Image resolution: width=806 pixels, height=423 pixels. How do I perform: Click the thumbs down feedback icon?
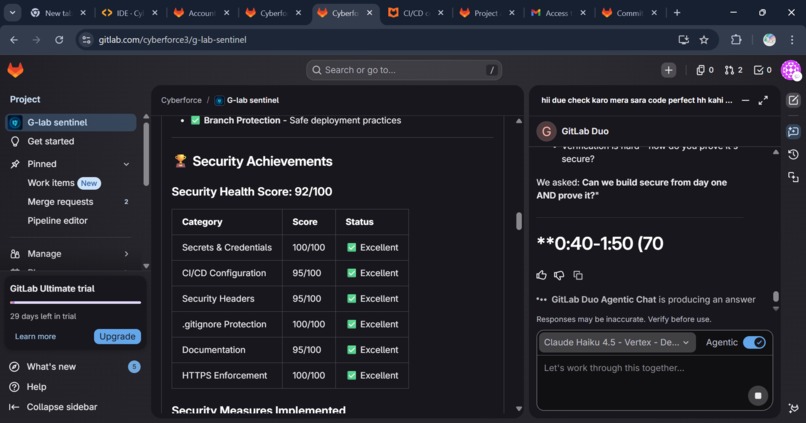[x=559, y=275]
